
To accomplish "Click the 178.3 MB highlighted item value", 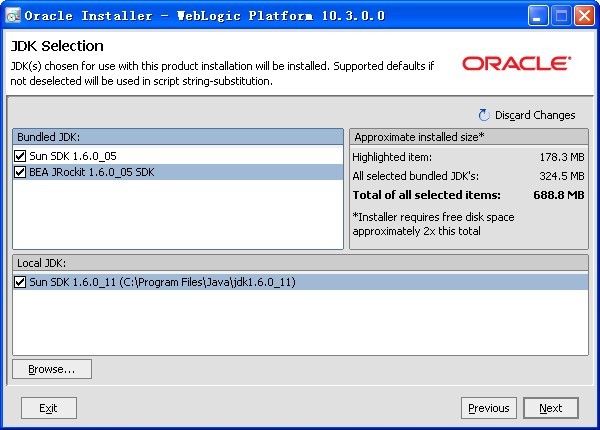I will tap(562, 157).
